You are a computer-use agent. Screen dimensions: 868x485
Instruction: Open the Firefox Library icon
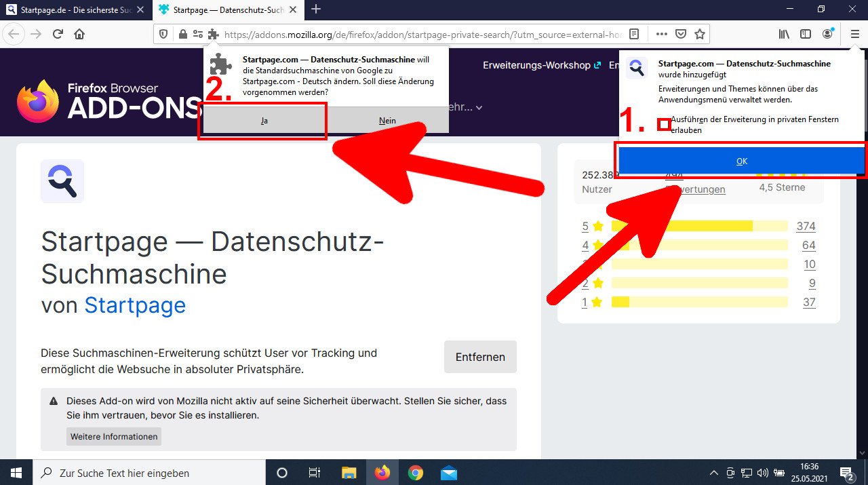click(784, 34)
